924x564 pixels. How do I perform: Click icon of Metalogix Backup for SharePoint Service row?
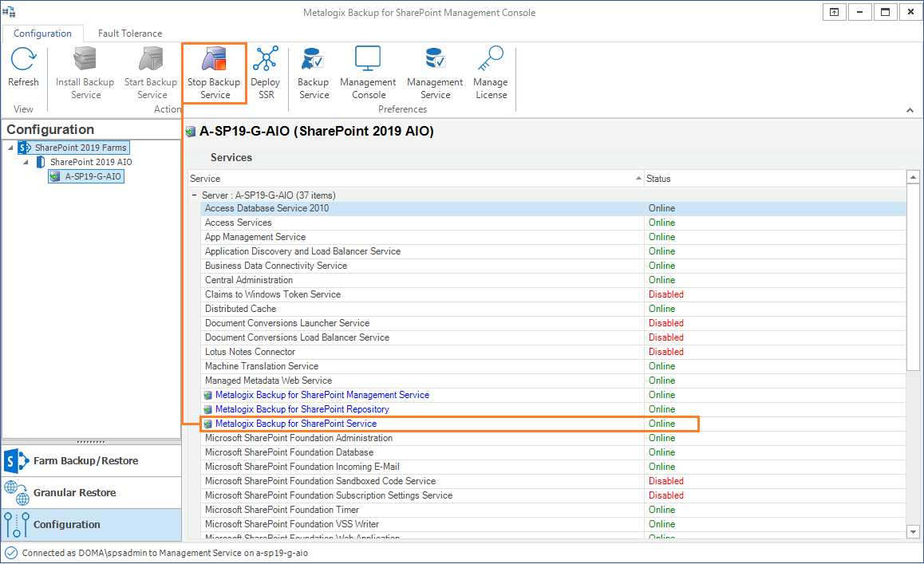[208, 424]
